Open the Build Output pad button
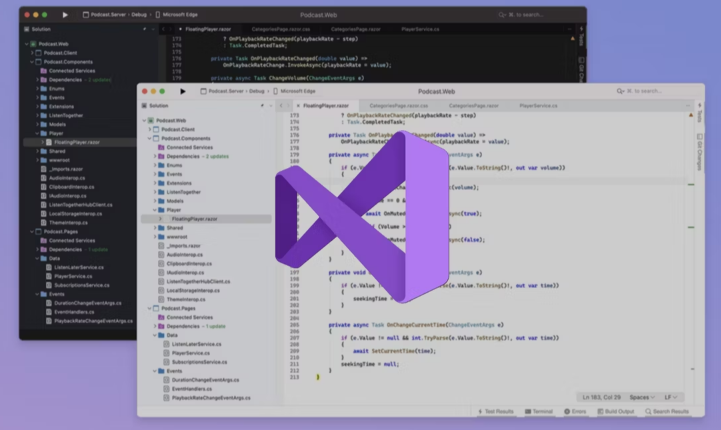Screen dimensions: 721x430 pyautogui.click(x=616, y=412)
